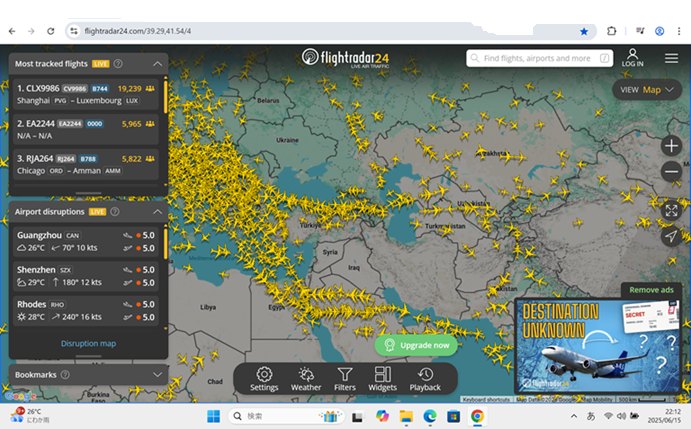Open network Wi-Fi tray icon
Viewport: 691px width, 429px height.
[608, 416]
